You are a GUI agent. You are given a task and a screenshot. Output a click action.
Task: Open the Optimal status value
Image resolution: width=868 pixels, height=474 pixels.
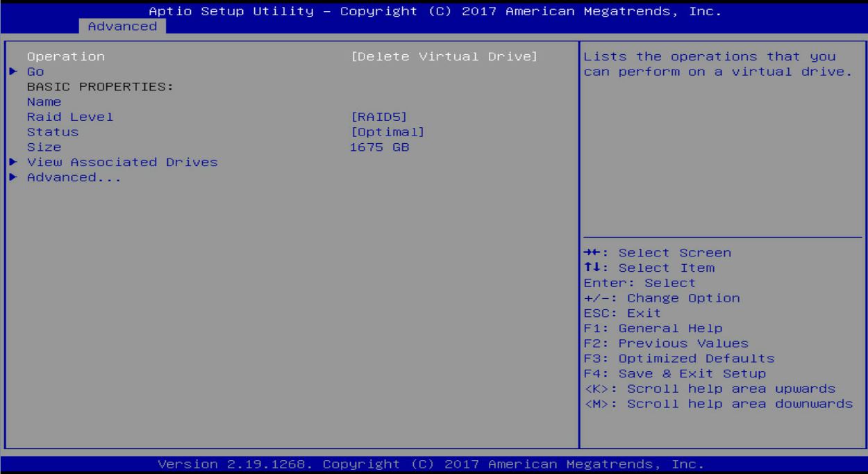click(387, 132)
